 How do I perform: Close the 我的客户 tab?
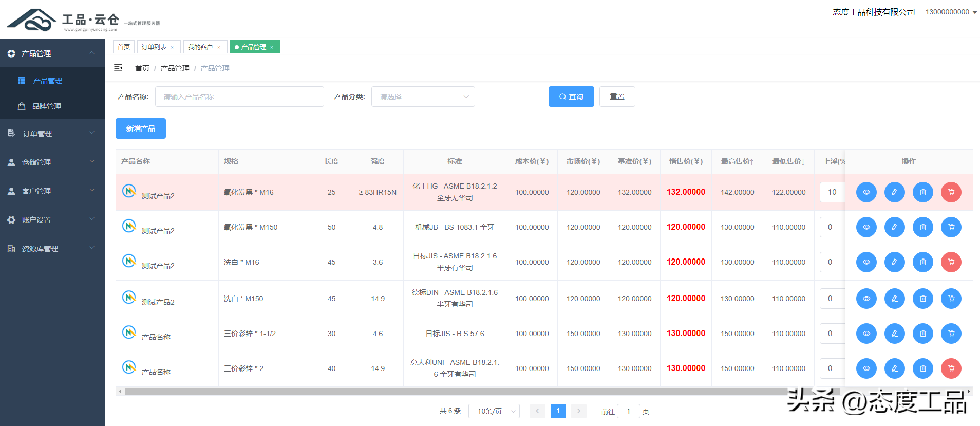219,47
